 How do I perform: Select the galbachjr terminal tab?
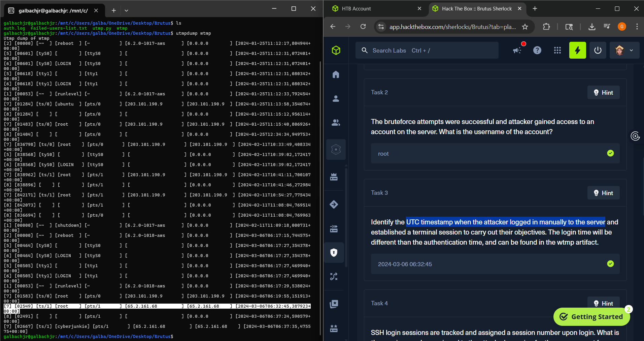(54, 10)
